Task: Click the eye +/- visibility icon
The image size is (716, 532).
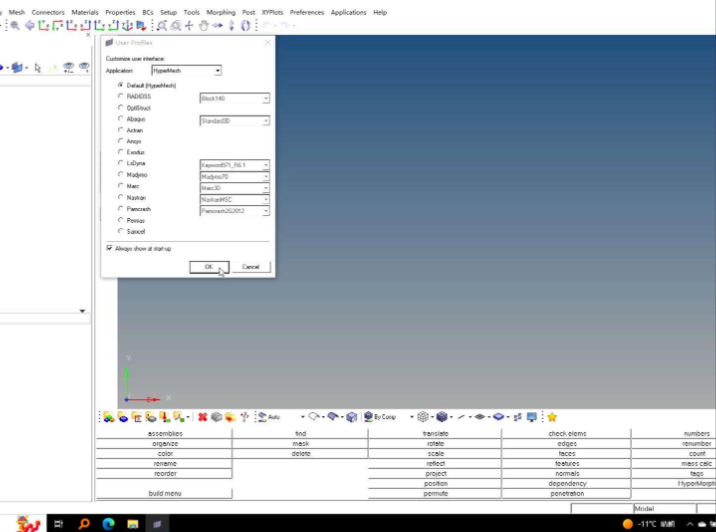Action: (68, 68)
